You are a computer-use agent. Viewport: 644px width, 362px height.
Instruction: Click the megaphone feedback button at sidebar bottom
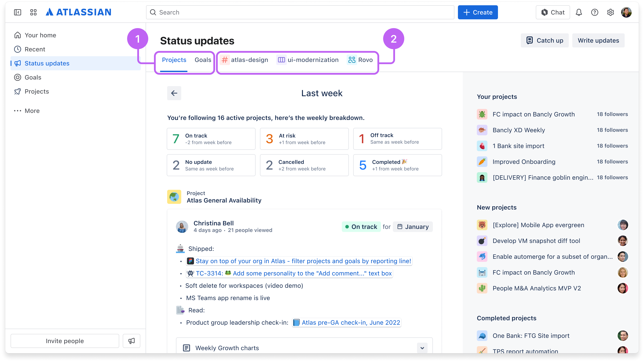coord(132,341)
